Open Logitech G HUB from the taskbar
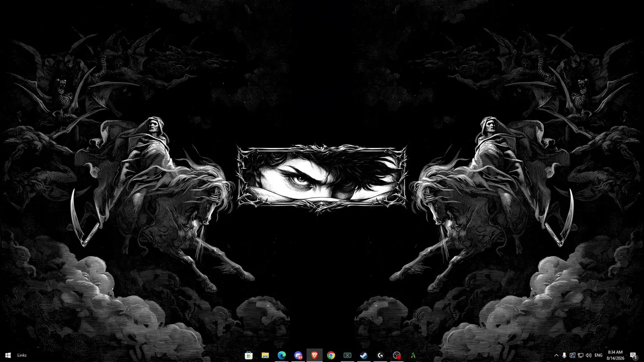The image size is (644, 362). (380, 355)
